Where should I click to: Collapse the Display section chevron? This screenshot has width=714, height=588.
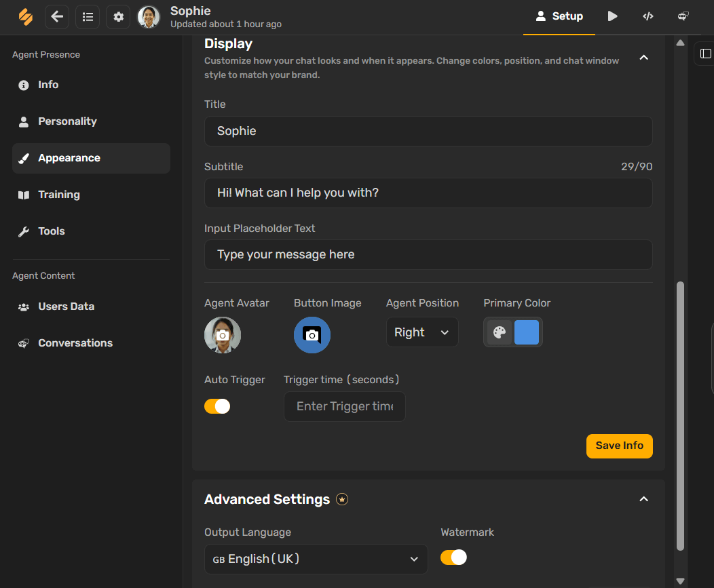coord(643,58)
